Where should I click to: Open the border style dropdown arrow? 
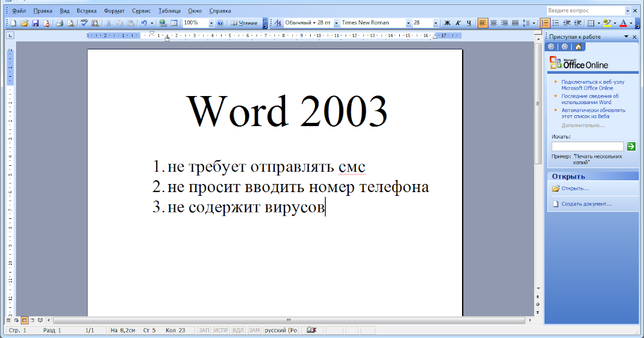(x=598, y=23)
